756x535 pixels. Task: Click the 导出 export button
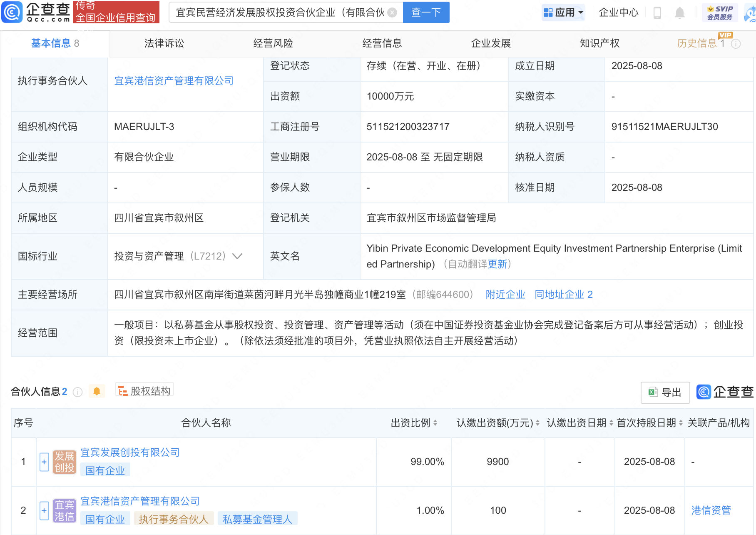tap(665, 392)
